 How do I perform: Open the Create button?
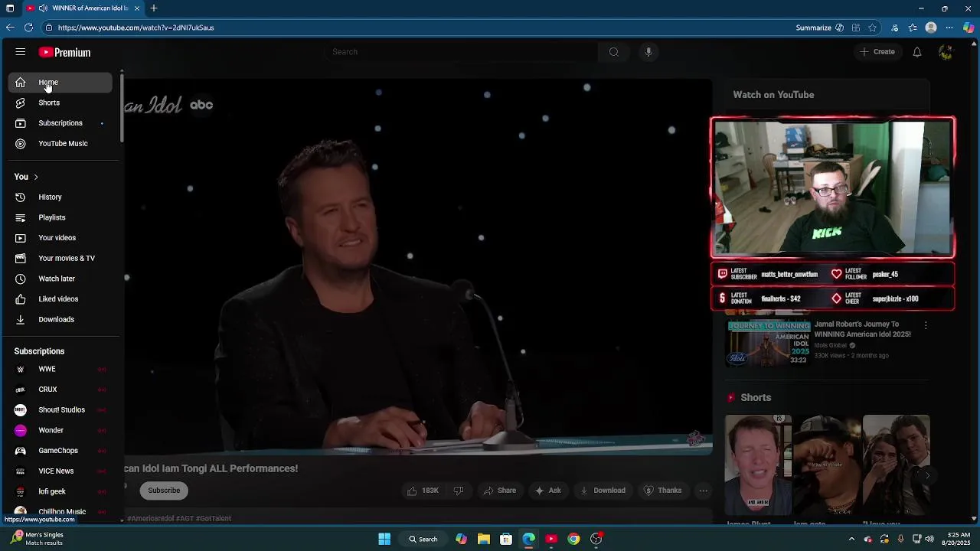(877, 52)
